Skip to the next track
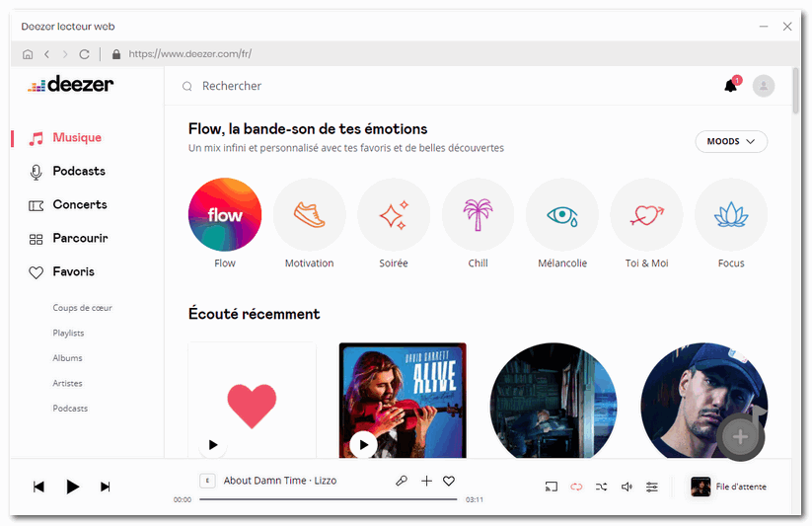812x526 pixels. click(x=106, y=487)
